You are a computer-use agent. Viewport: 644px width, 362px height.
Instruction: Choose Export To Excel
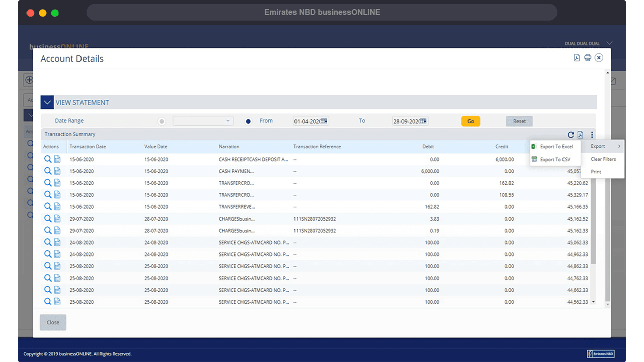click(x=556, y=147)
